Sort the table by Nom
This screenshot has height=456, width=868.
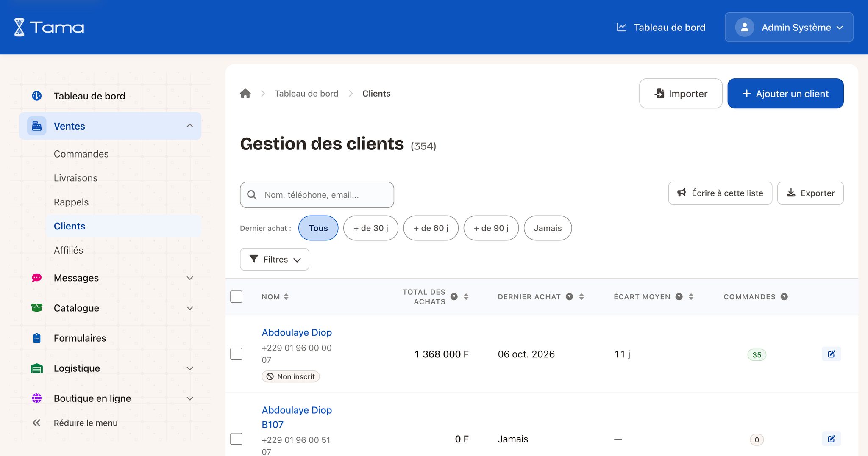click(286, 296)
